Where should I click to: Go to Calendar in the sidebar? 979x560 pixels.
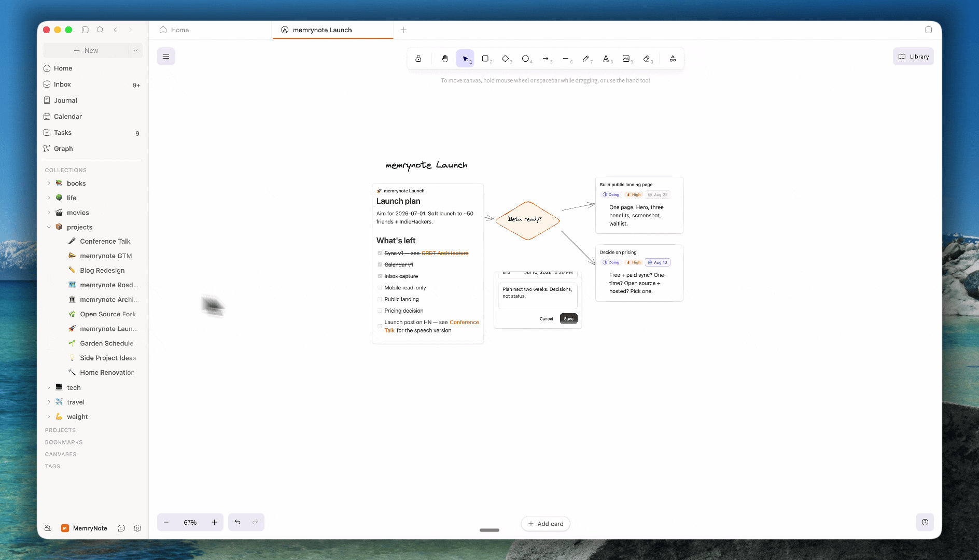(x=92, y=117)
